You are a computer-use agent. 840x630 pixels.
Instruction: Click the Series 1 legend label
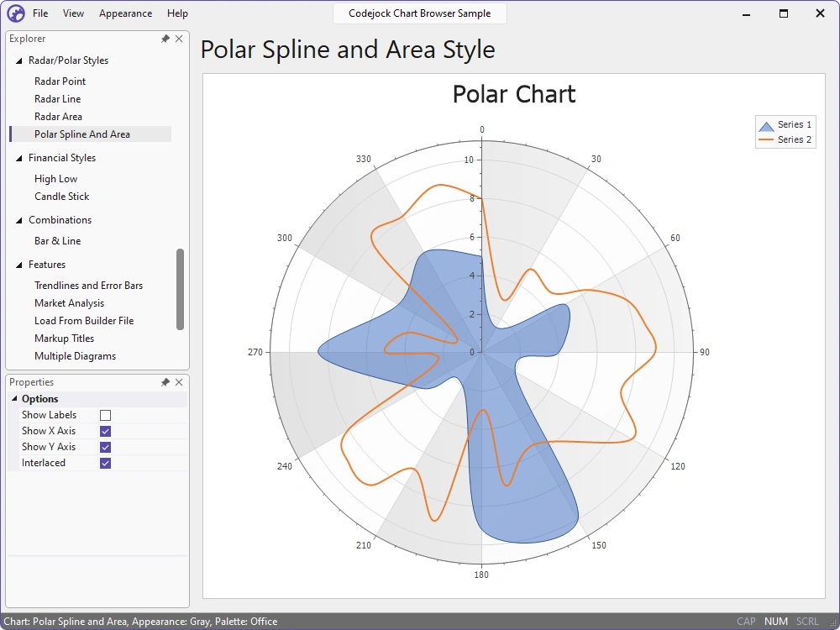coord(795,124)
